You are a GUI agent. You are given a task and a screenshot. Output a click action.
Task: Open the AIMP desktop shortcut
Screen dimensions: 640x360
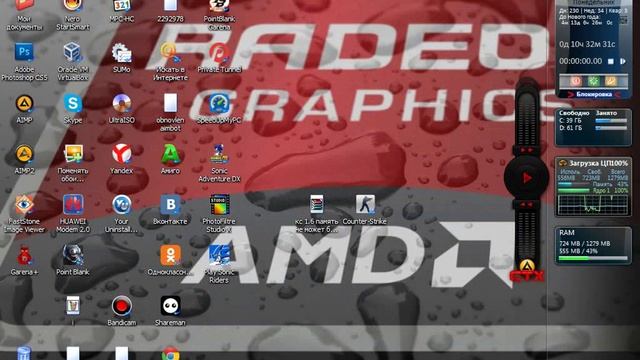click(x=24, y=104)
